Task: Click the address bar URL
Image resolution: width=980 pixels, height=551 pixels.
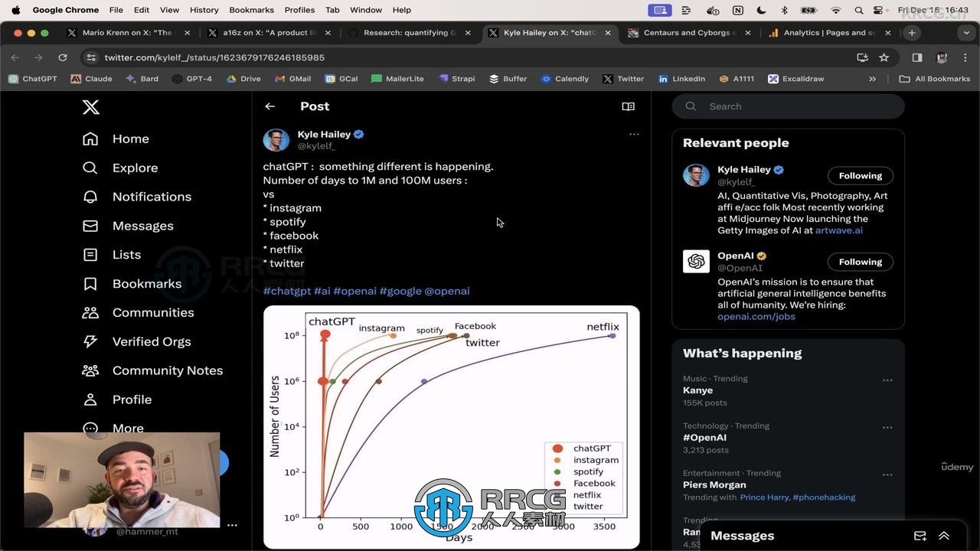Action: (214, 57)
